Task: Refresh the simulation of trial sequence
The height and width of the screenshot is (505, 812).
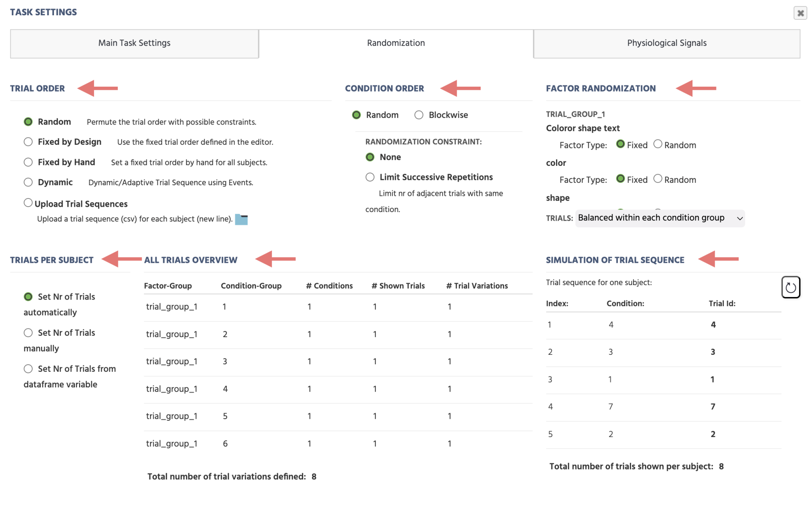Action: point(790,287)
